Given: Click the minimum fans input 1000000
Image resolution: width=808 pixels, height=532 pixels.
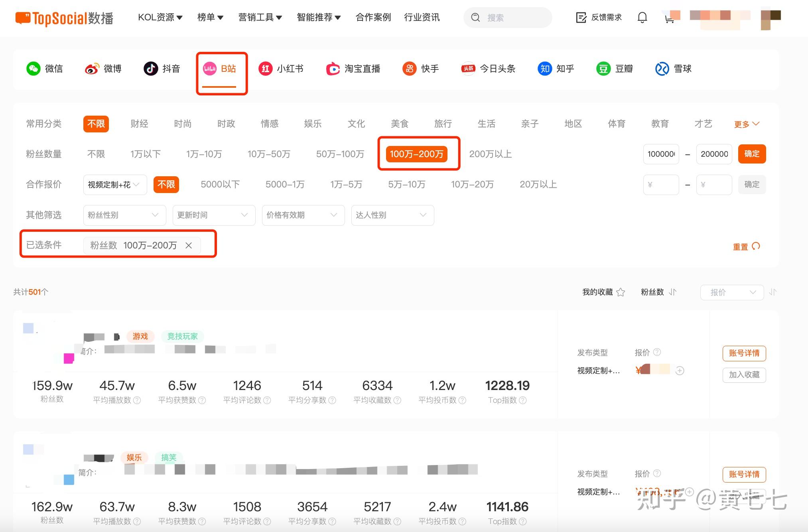Looking at the screenshot, I should (661, 154).
